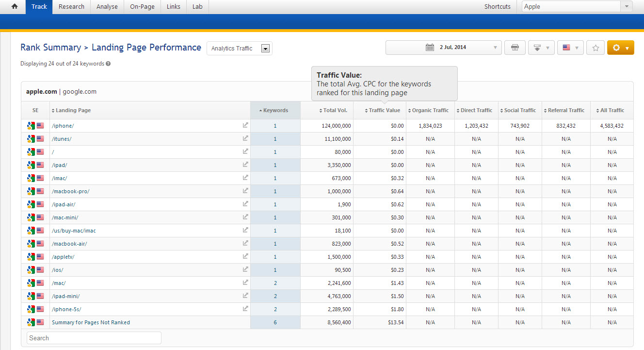Go to Rank Summary breadcrumb link

coord(50,48)
